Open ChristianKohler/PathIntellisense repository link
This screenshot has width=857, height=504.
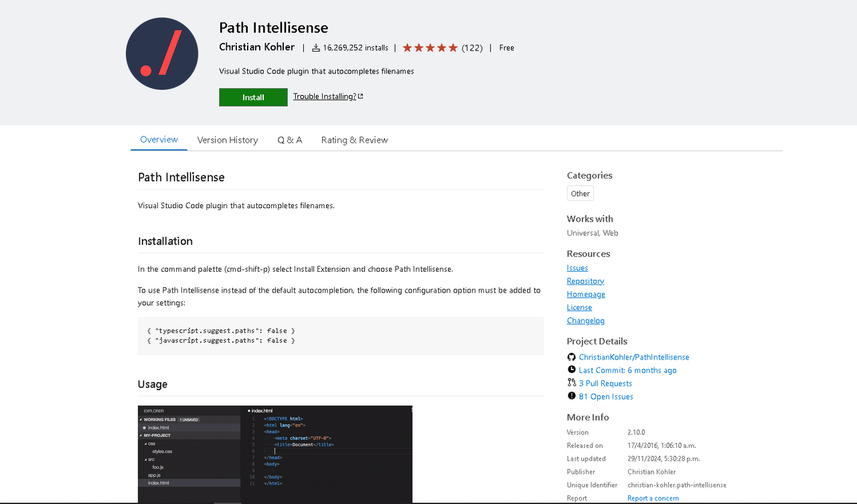point(634,357)
